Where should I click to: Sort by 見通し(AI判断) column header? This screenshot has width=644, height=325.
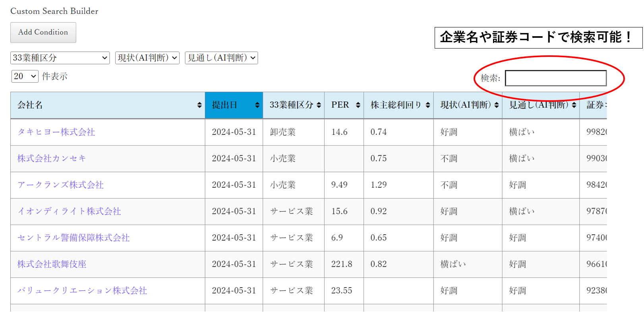(541, 105)
